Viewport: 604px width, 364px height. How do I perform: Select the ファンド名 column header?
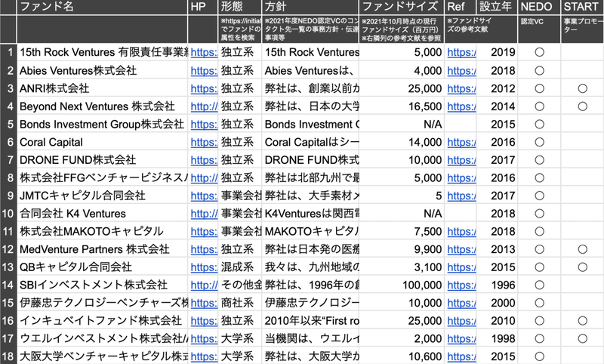pos(102,7)
